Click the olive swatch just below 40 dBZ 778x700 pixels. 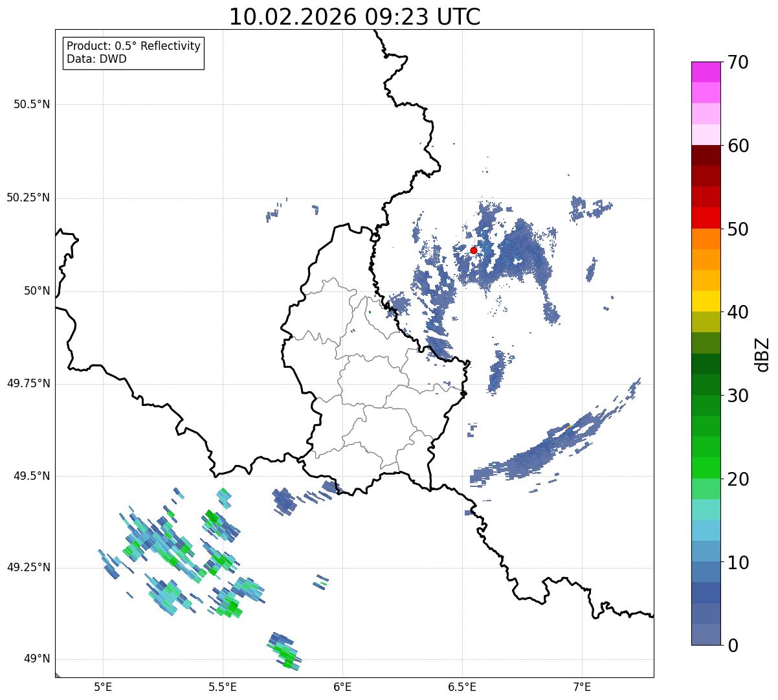point(706,322)
